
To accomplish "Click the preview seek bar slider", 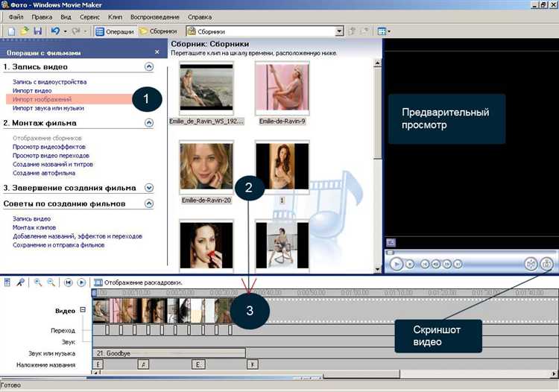I will pyautogui.click(x=390, y=253).
